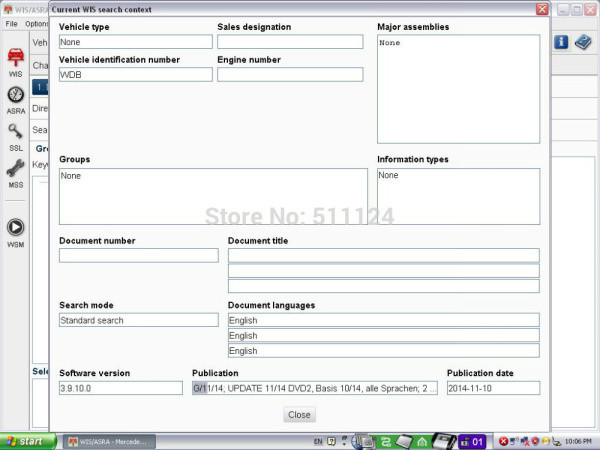
Task: Click inside the Information types box
Action: [458, 196]
